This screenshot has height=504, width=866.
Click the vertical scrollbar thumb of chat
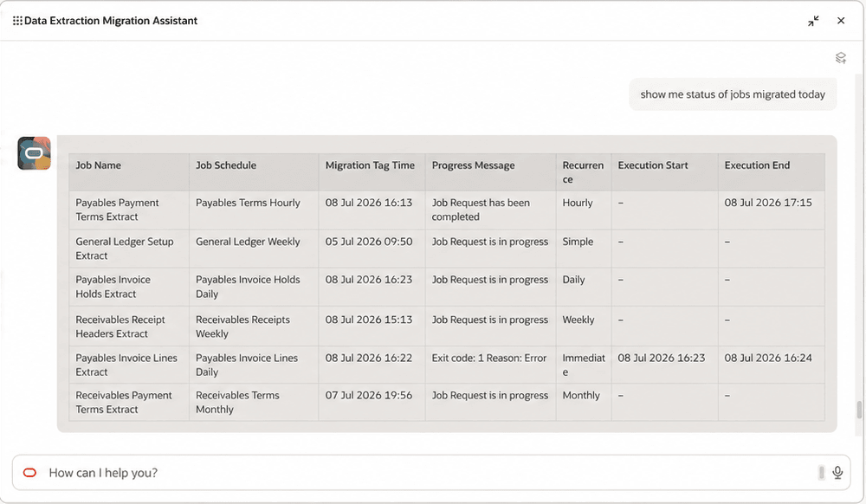[x=859, y=410]
